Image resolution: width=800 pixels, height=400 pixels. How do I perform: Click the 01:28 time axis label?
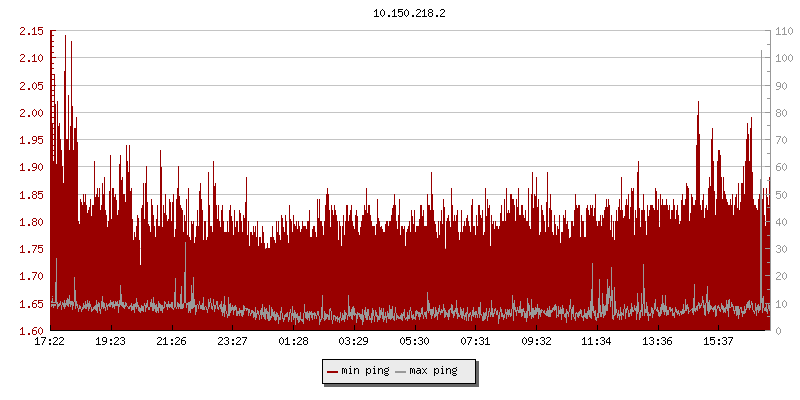tap(293, 341)
